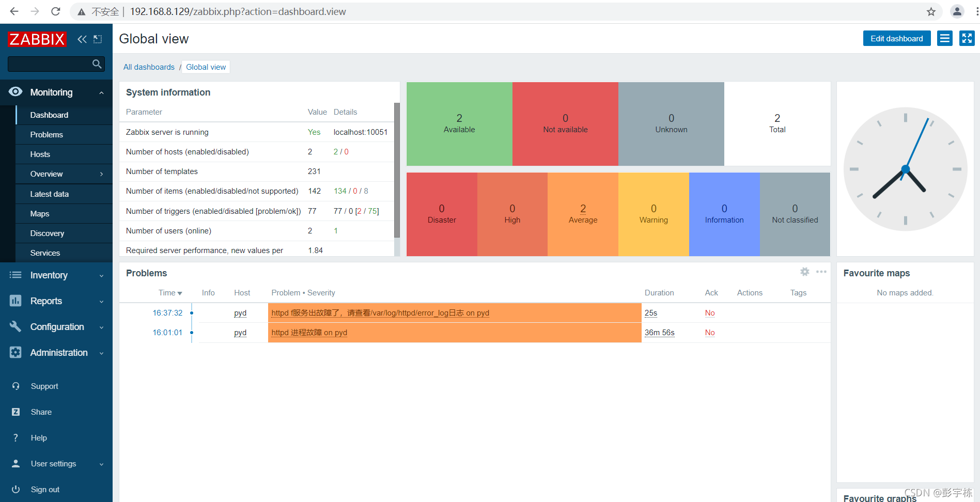Click the Share Z icon
980x502 pixels.
(16, 412)
